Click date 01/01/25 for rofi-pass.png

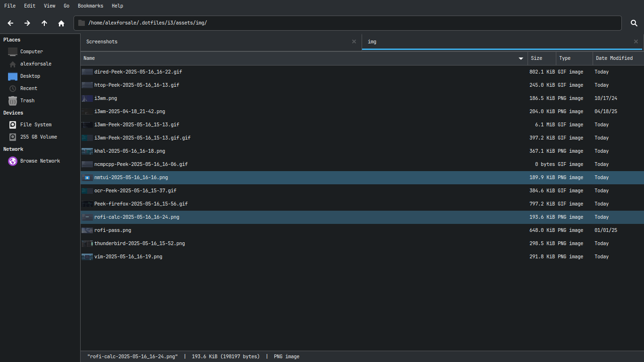tap(606, 230)
